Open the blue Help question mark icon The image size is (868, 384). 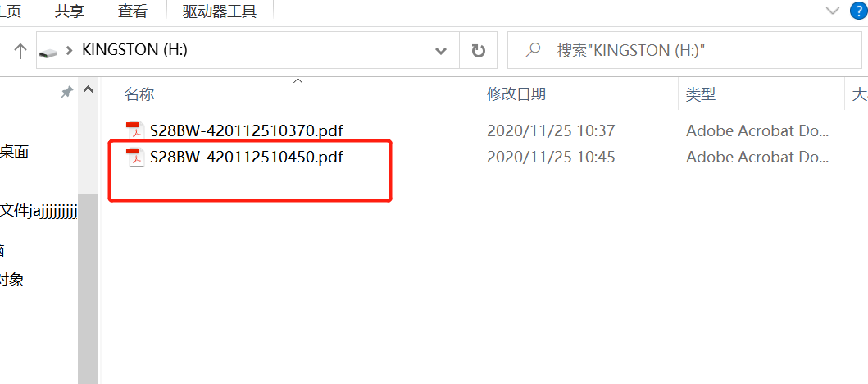coord(859,11)
